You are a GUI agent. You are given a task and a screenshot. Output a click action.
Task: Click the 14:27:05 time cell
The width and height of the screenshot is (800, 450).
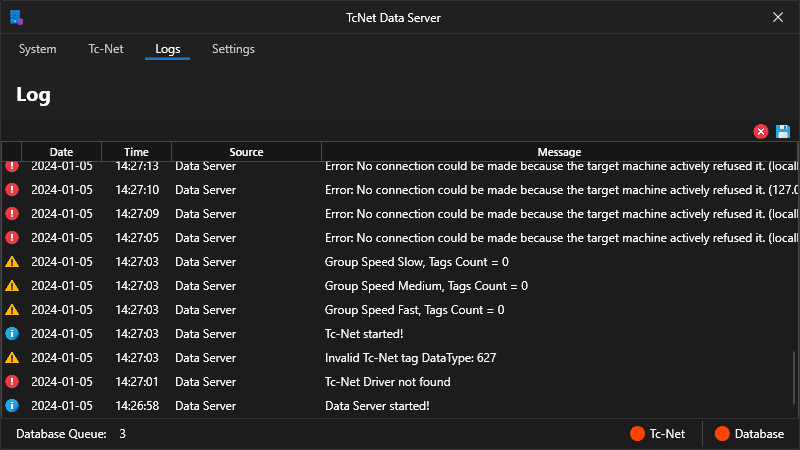[137, 238]
